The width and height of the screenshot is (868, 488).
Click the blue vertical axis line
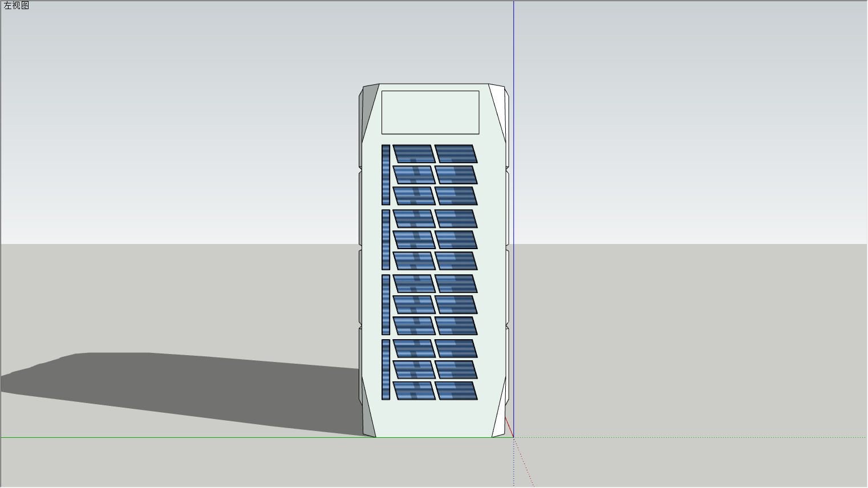pyautogui.click(x=513, y=219)
